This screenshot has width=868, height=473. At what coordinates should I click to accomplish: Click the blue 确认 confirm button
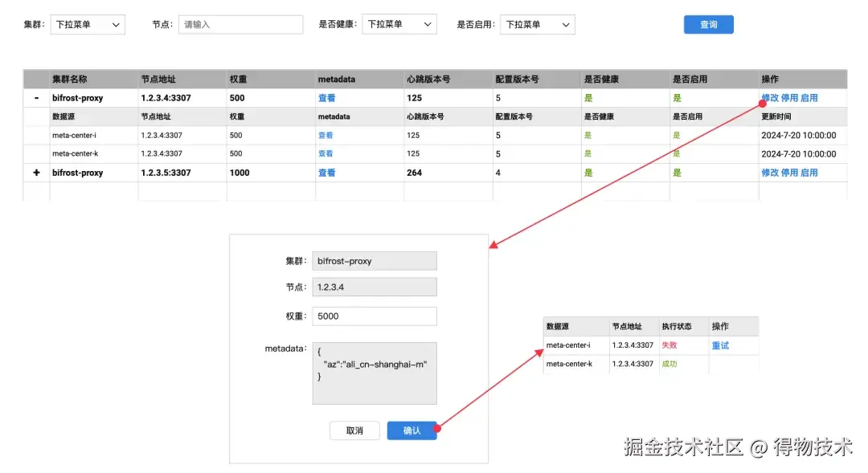pos(411,430)
